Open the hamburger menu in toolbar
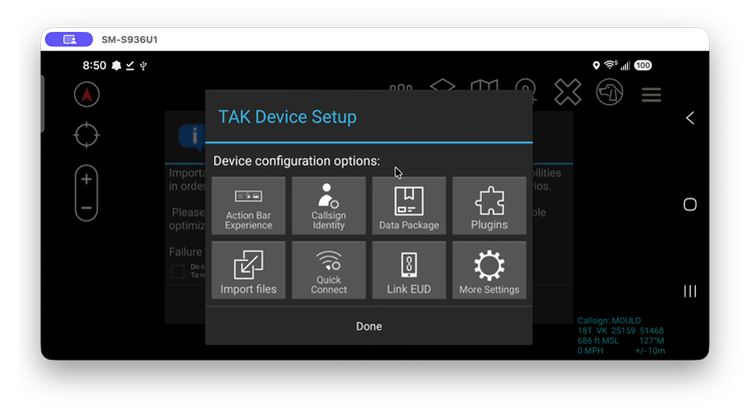 [651, 95]
